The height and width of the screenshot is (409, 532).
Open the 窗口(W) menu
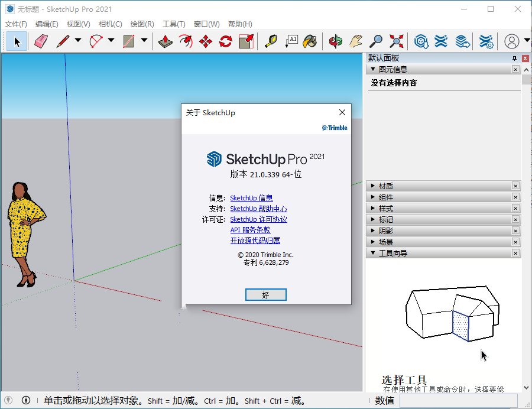[x=207, y=24]
